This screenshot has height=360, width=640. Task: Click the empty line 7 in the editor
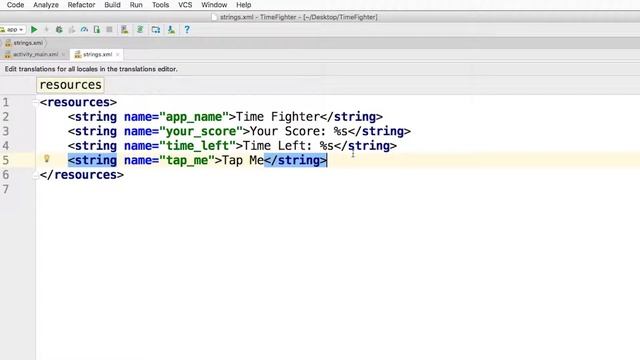coord(338,189)
